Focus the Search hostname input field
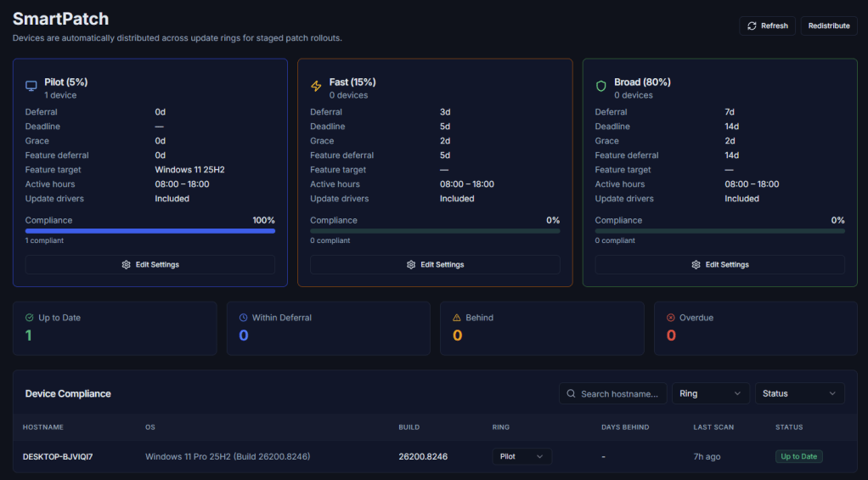This screenshot has width=868, height=480. click(x=619, y=393)
